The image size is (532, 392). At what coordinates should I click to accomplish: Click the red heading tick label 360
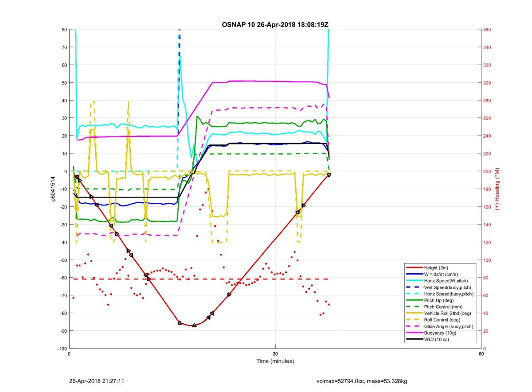(x=488, y=30)
